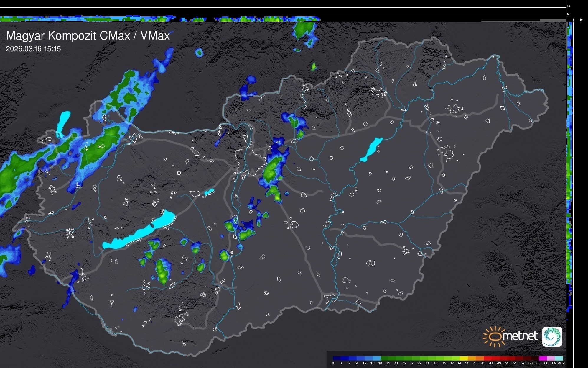Click the metnet wordmark text
This screenshot has width=588, height=368.
pos(520,336)
